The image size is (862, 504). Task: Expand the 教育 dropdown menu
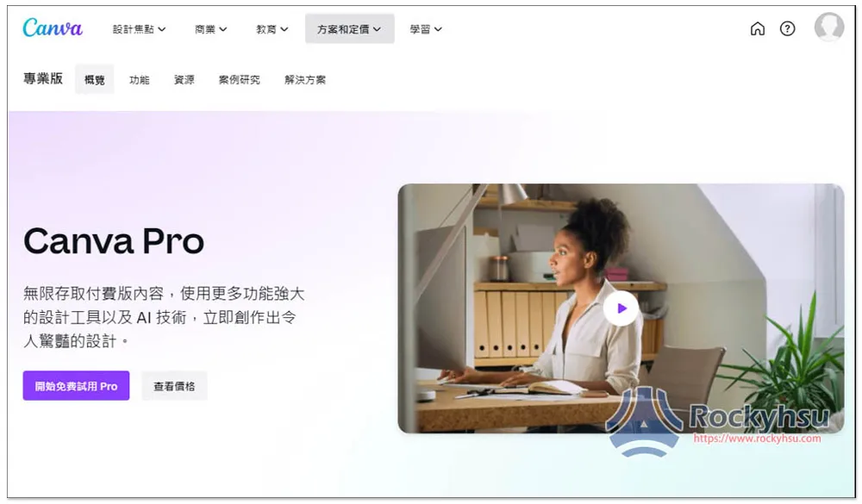(x=272, y=29)
